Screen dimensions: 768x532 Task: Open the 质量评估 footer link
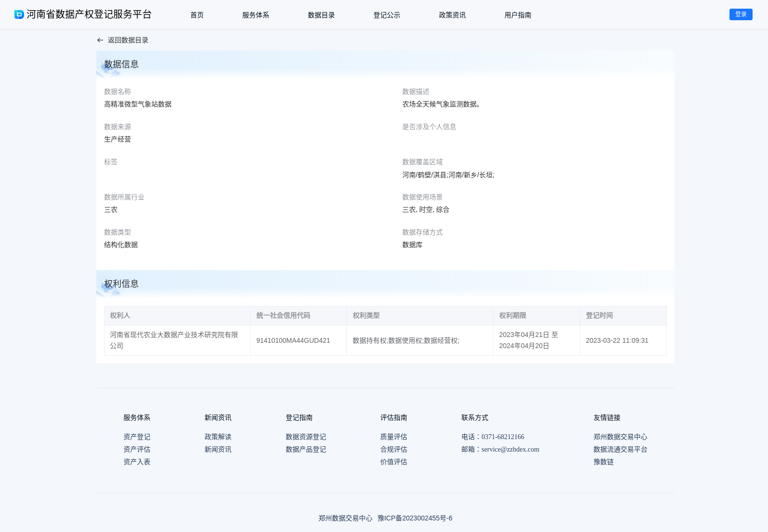point(394,437)
